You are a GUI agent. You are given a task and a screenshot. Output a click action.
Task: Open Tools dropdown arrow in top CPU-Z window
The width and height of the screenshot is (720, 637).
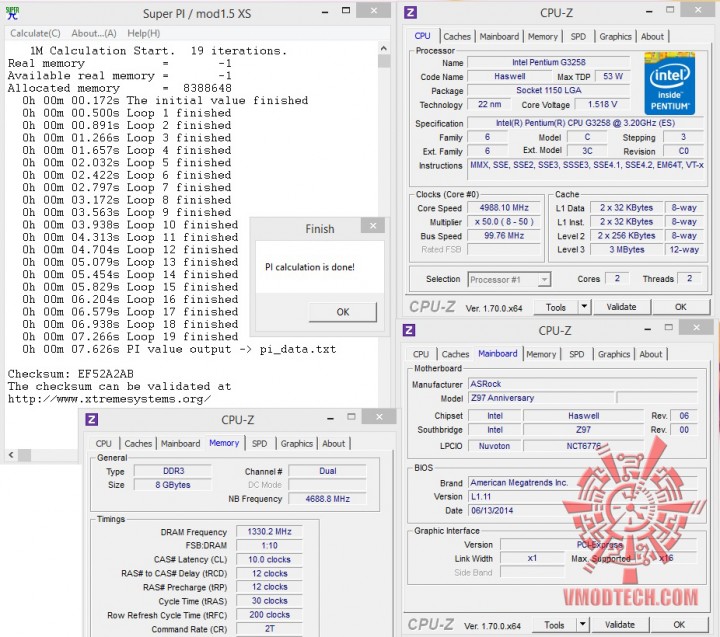point(584,307)
